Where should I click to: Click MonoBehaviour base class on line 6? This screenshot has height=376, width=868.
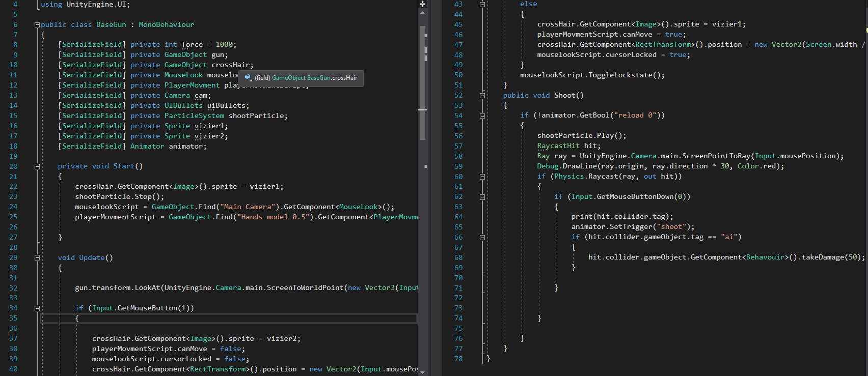point(167,24)
